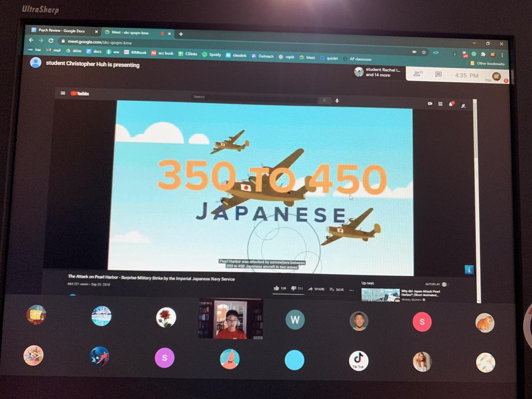The image size is (532, 399).
Task: Open the Spotify bookmark
Action: coord(212,54)
